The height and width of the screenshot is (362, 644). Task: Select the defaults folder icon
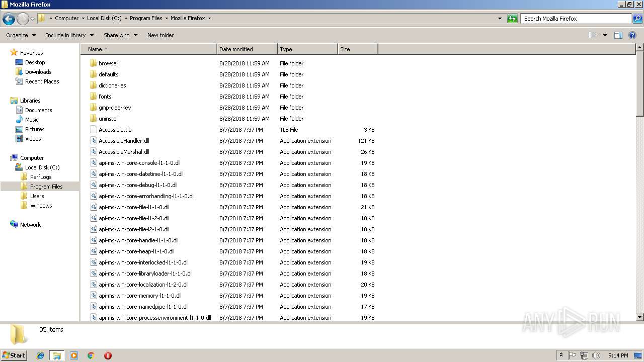94,74
